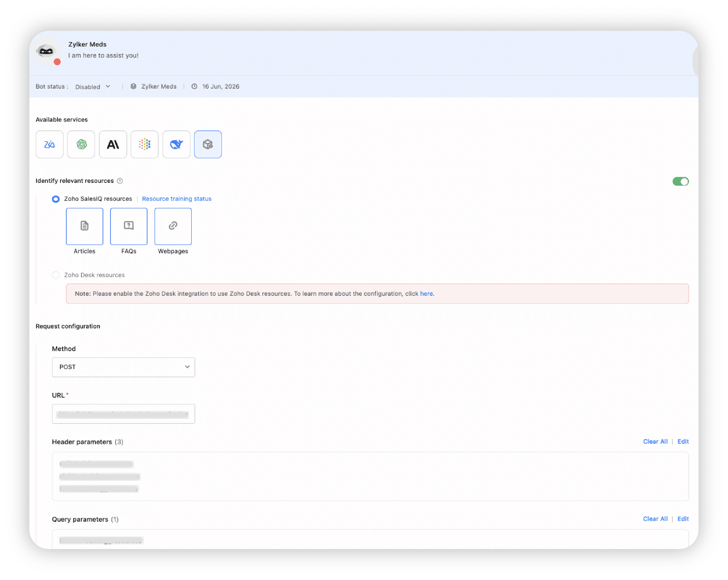Click the 'I am here to assist you!' text
This screenshot has height=580, width=728.
click(103, 55)
